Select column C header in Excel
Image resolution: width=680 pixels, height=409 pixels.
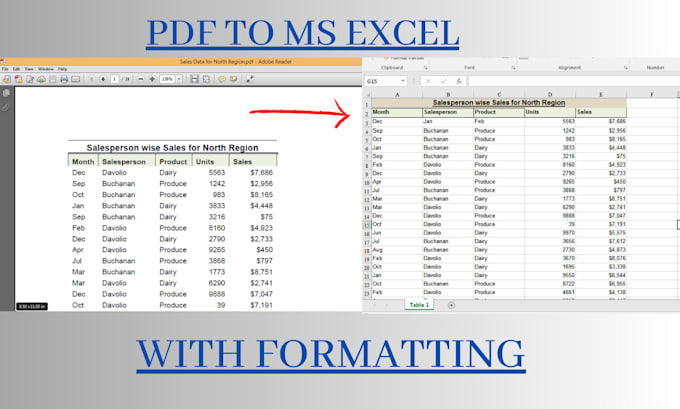pyautogui.click(x=499, y=95)
